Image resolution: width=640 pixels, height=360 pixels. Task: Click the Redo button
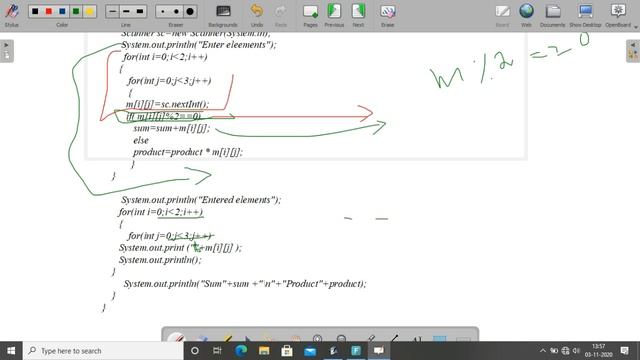(280, 16)
